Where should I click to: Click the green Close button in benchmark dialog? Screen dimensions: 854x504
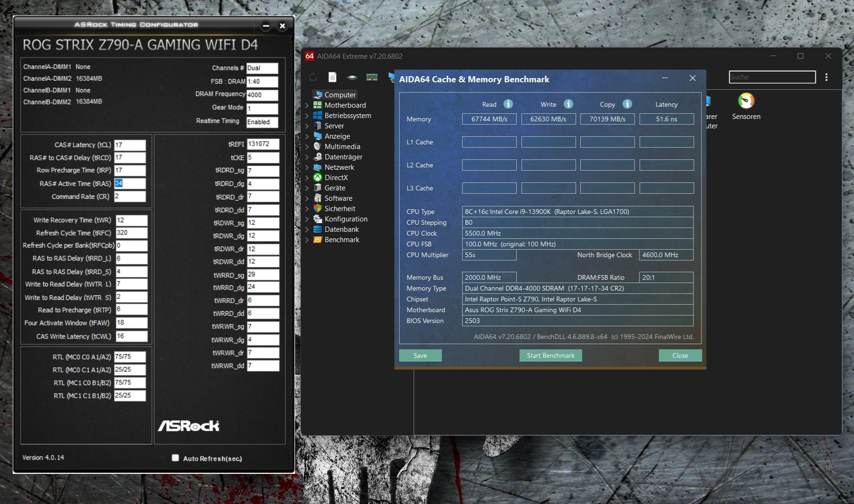[680, 355]
